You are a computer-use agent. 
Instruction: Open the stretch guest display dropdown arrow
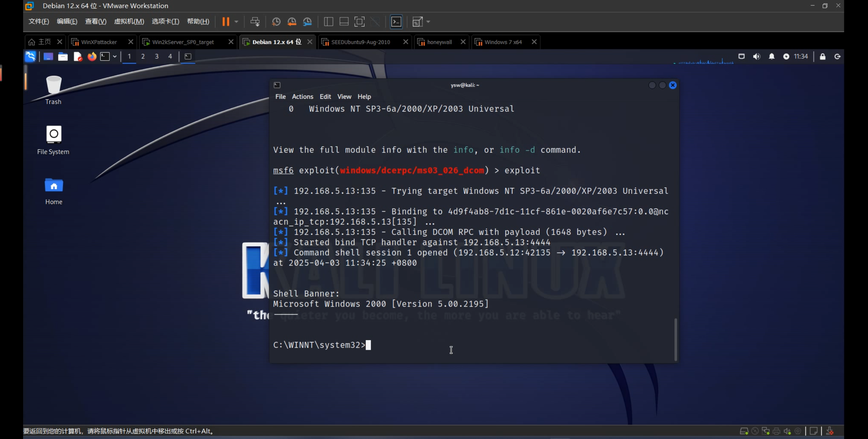pyautogui.click(x=428, y=22)
